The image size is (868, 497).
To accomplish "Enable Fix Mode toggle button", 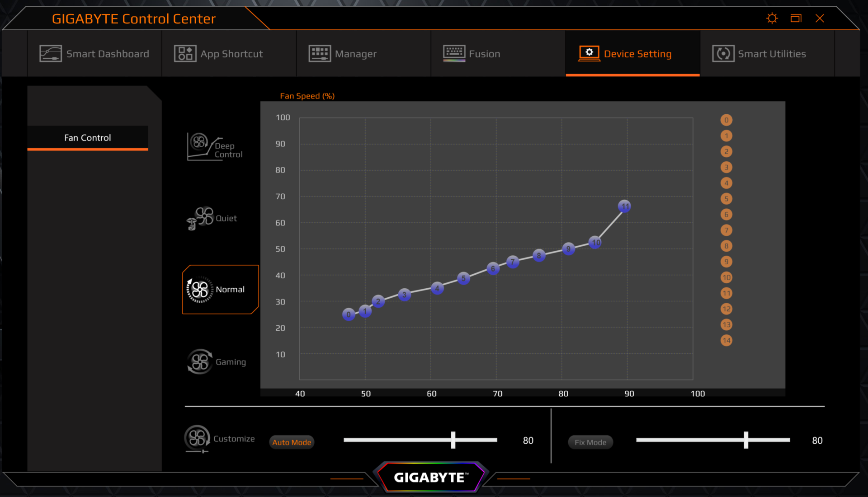I will tap(590, 442).
